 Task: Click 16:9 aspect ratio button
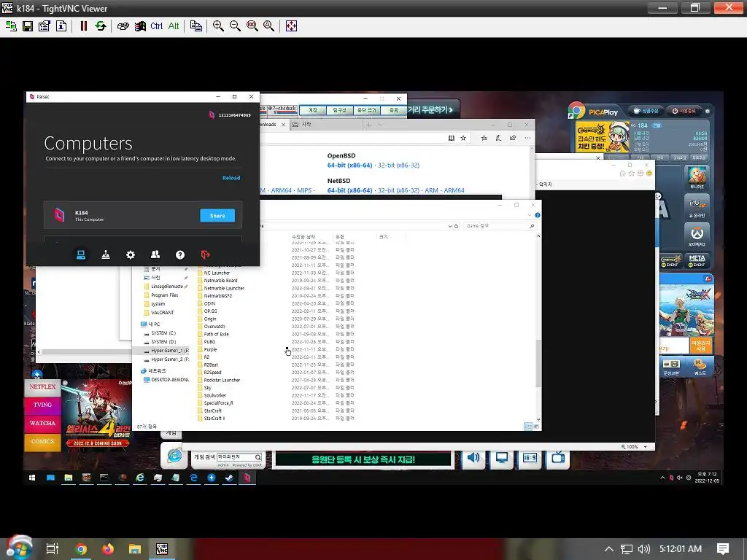coord(530,458)
